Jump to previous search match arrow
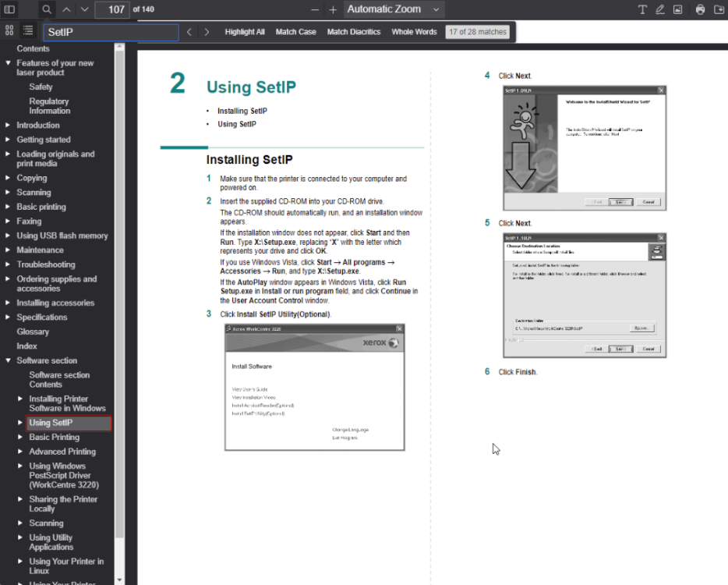Viewport: 728px width, 585px height. [x=189, y=32]
